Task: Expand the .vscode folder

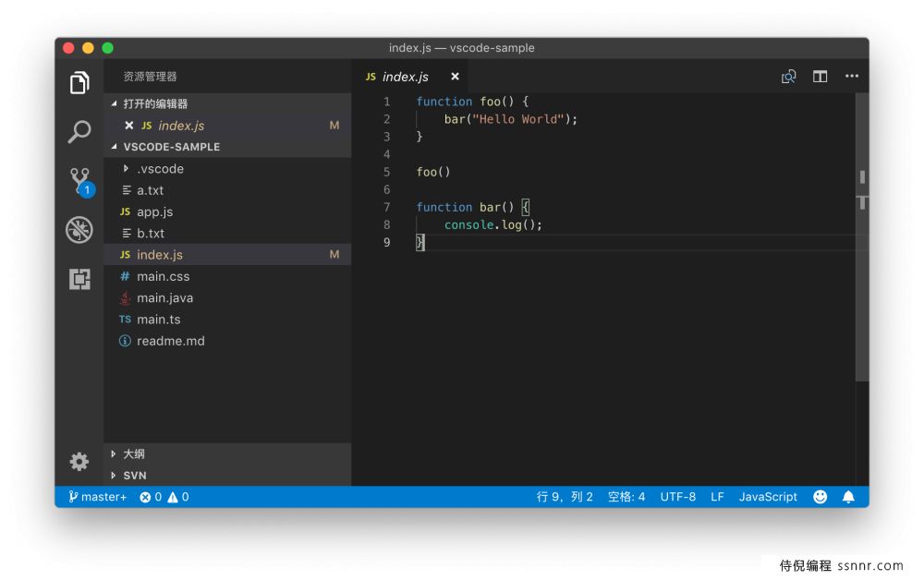Action: [227, 169]
